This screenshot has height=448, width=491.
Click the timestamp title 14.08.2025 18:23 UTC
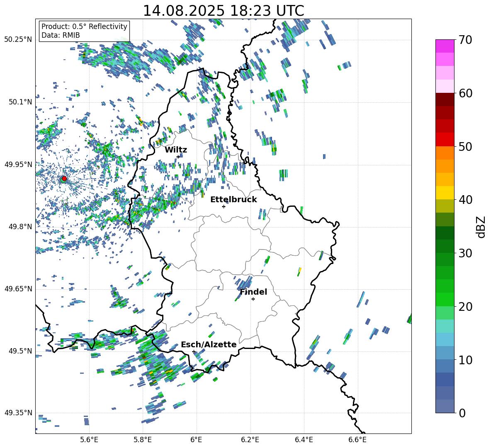coord(223,11)
